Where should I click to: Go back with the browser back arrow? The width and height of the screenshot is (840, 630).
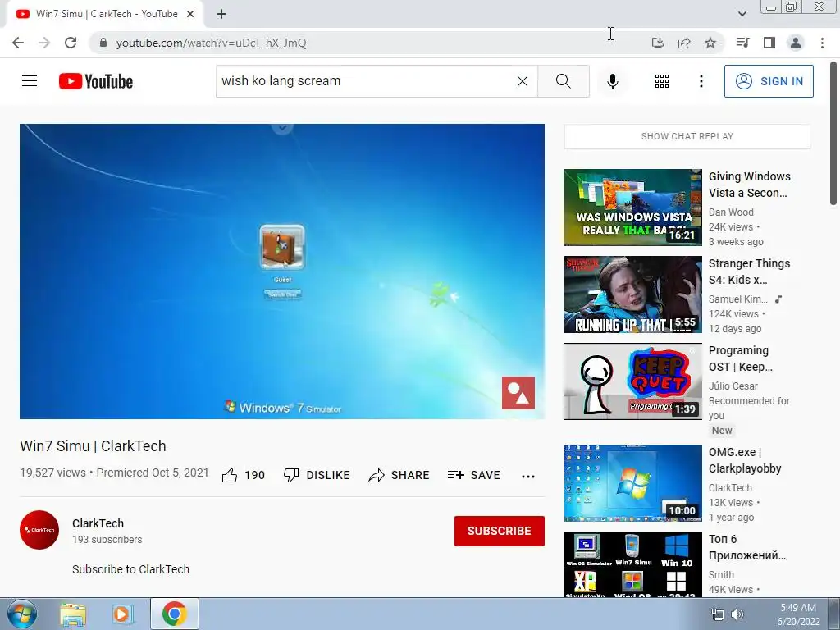[18, 43]
